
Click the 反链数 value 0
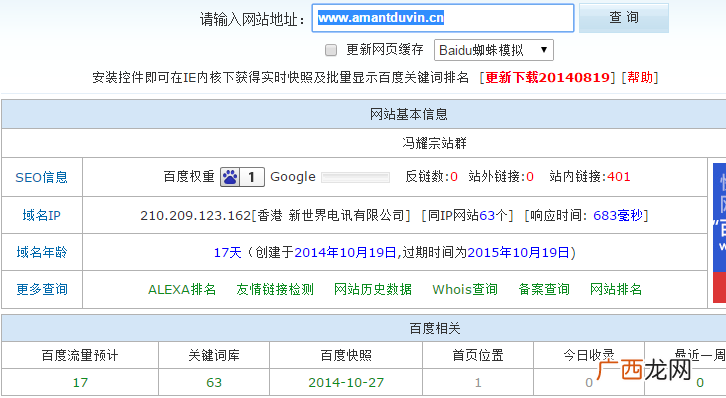pos(454,177)
